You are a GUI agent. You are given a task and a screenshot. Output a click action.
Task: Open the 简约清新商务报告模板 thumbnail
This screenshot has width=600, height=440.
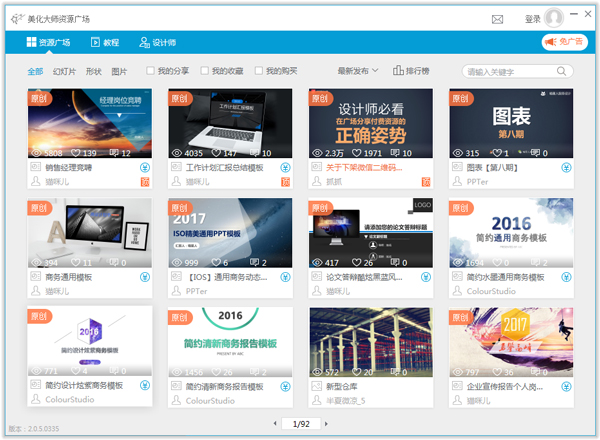tap(230, 342)
